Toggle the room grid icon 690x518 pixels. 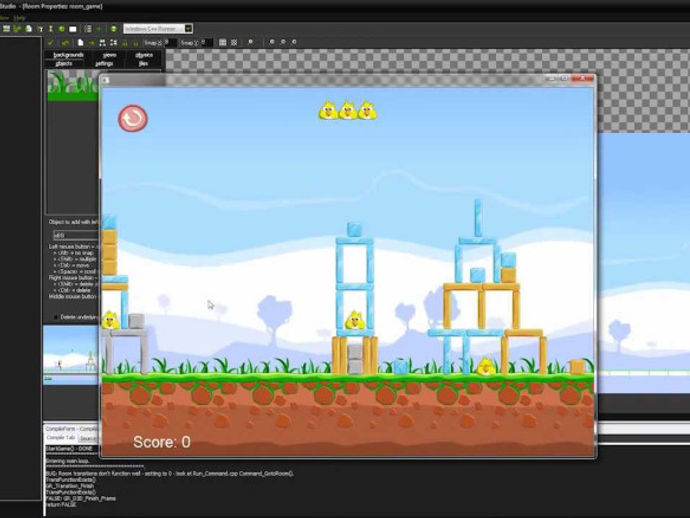[x=223, y=42]
